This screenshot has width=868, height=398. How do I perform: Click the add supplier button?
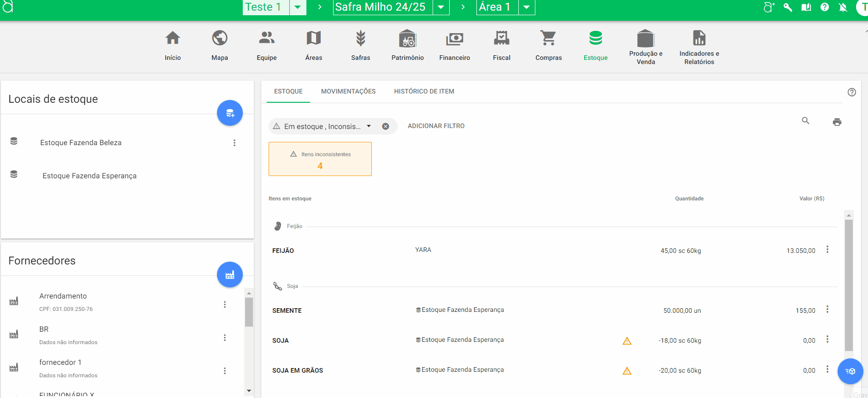tap(229, 275)
